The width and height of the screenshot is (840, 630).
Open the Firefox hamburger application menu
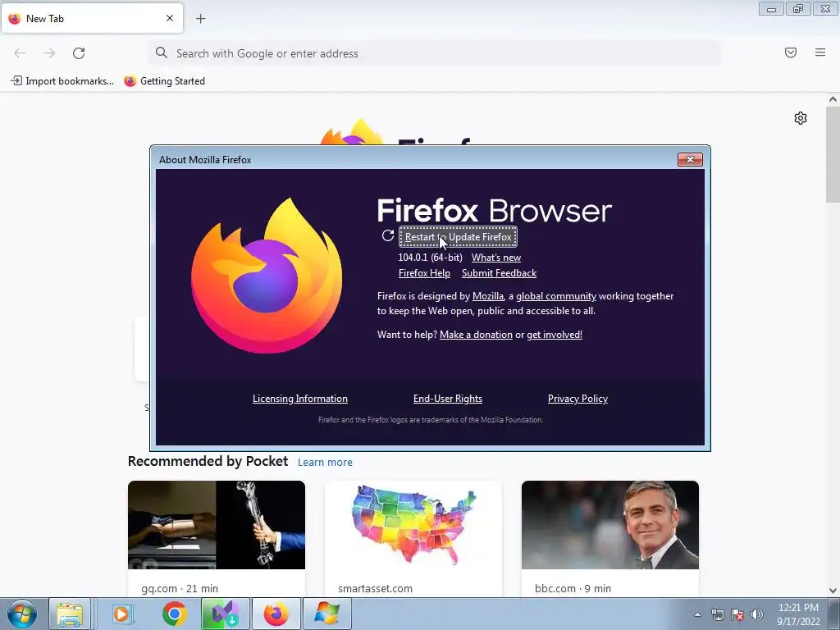[820, 52]
